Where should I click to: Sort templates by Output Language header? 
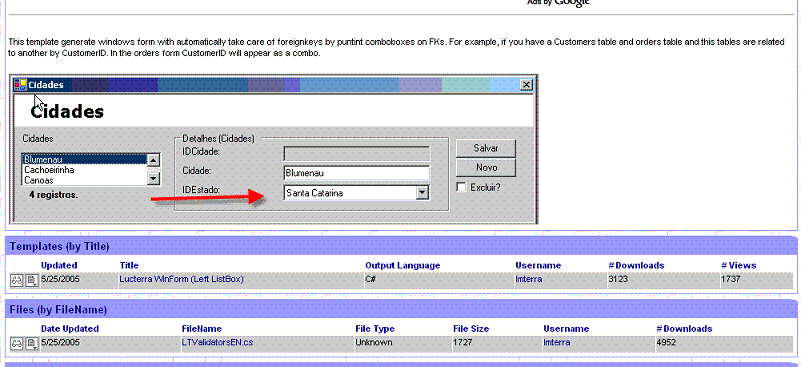pos(403,265)
